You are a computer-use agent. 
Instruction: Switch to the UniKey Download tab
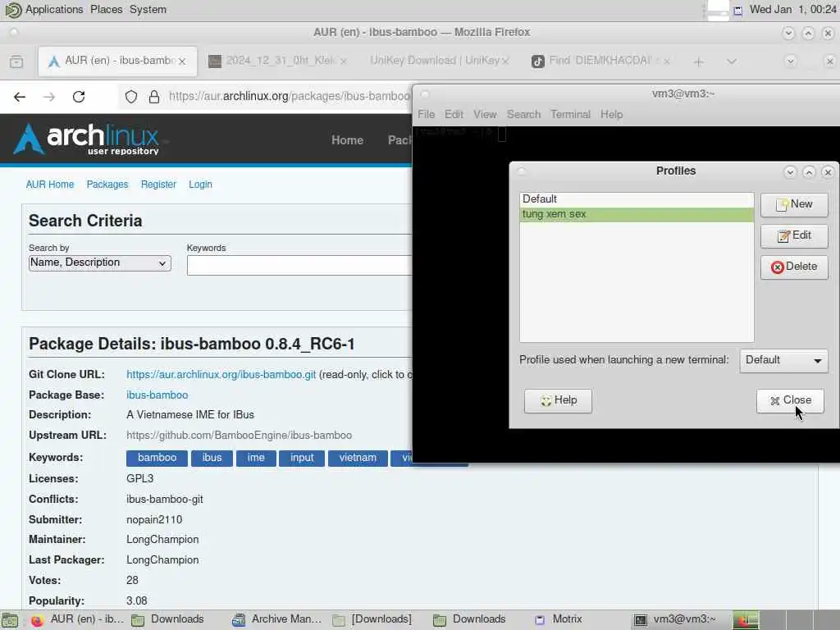(435, 61)
